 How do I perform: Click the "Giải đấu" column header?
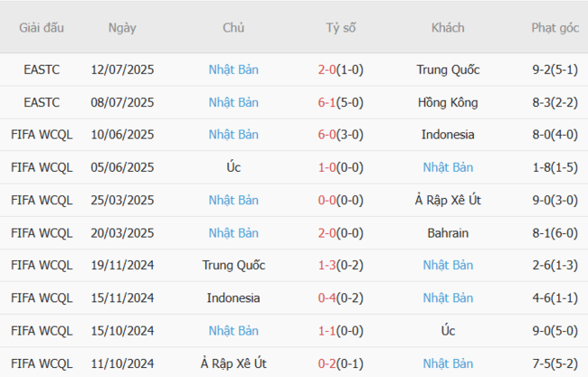42,27
